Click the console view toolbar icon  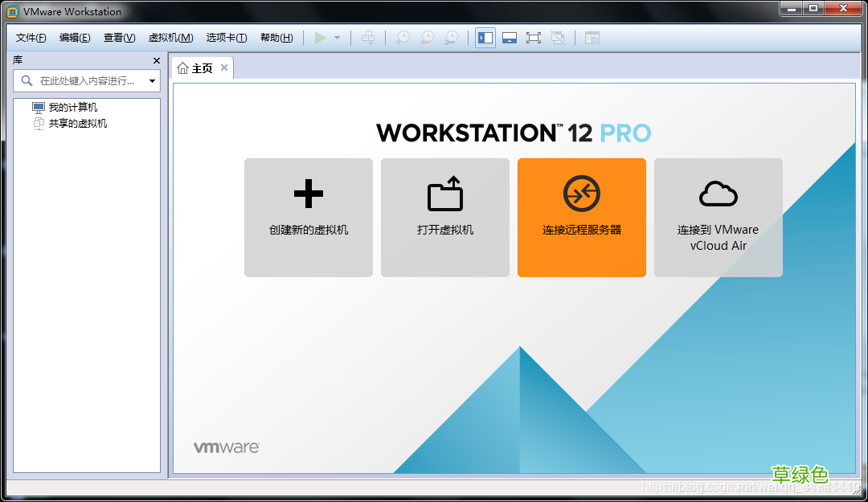click(592, 37)
